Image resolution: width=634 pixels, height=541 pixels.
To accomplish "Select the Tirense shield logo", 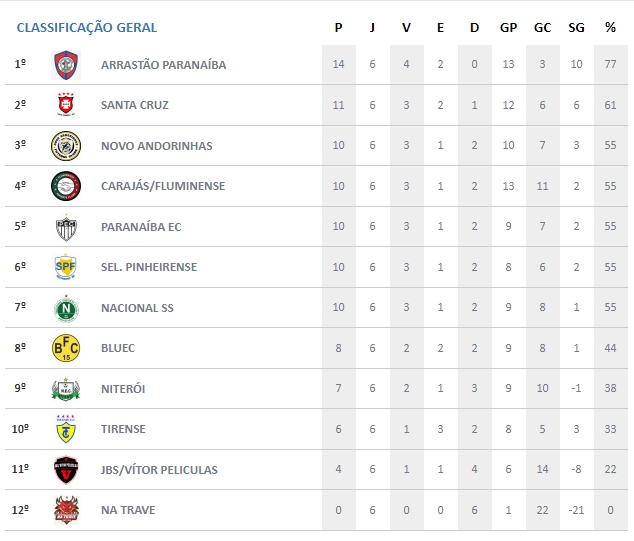I will pyautogui.click(x=65, y=429).
